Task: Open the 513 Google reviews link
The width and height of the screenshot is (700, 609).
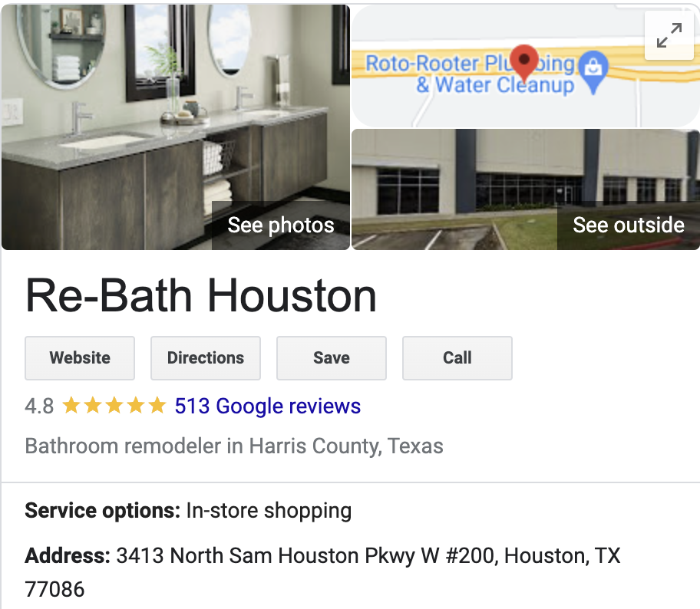Action: pyautogui.click(x=267, y=406)
